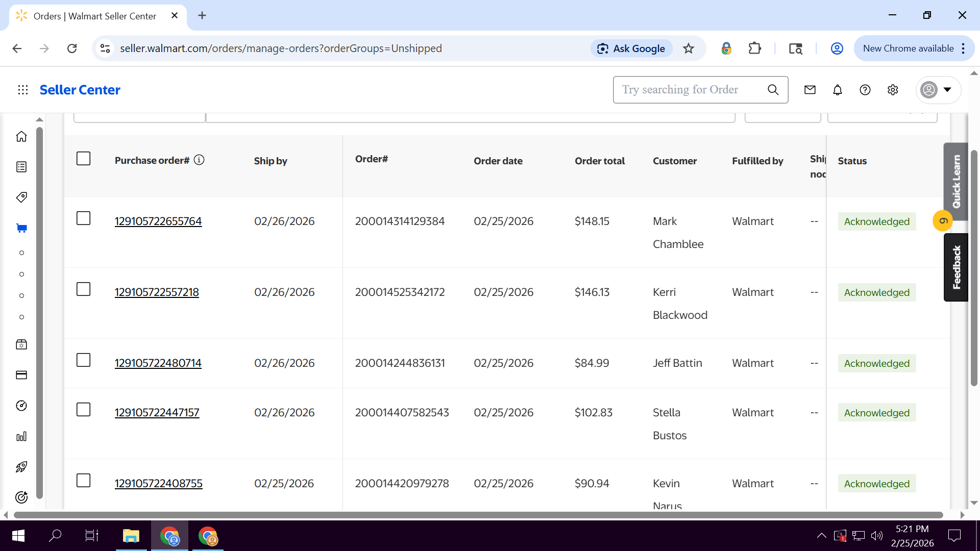This screenshot has height=551, width=980.
Task: Click the Seller Center logo link
Action: point(80,90)
